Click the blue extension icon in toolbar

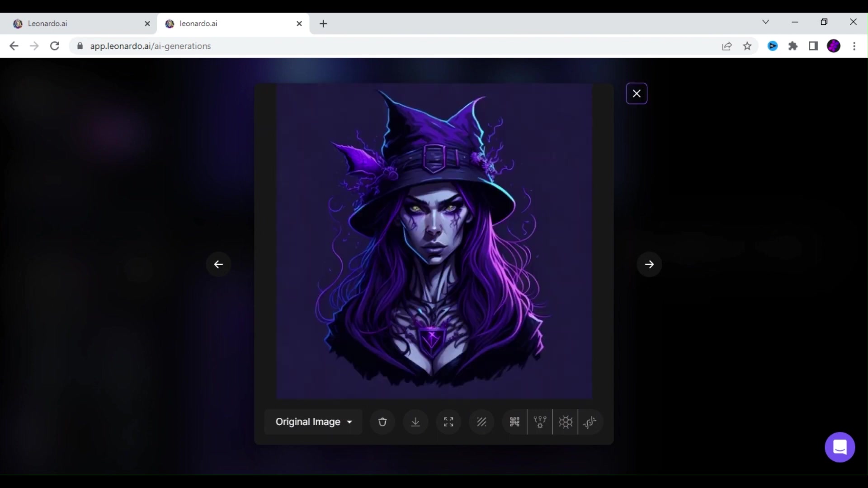(x=773, y=46)
